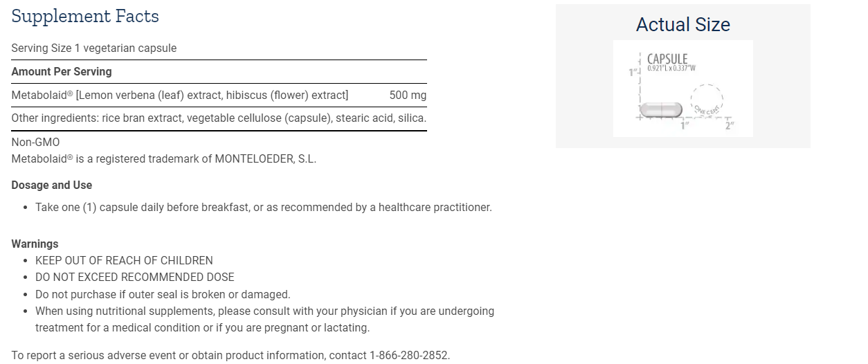Click the Amount Per Serving label
868x364 pixels.
pyautogui.click(x=62, y=71)
